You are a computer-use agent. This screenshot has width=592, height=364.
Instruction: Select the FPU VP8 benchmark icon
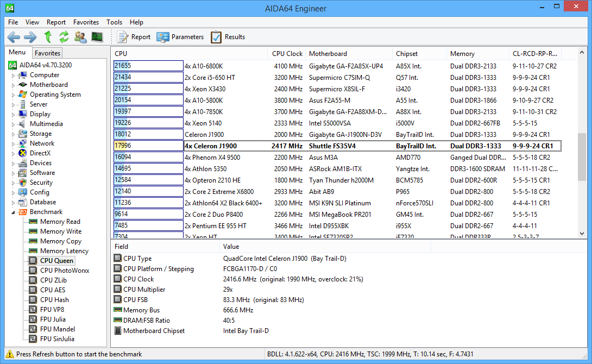pos(33,310)
